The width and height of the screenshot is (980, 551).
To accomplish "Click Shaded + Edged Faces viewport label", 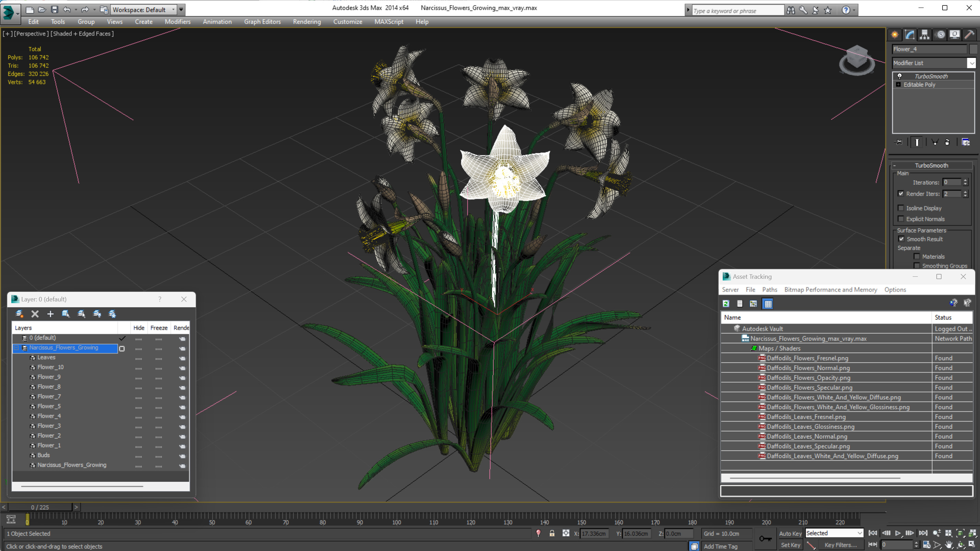I will [82, 33].
